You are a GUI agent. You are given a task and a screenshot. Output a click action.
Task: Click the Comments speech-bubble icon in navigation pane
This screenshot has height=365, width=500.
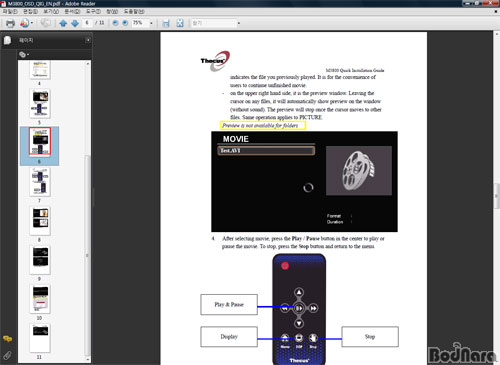click(7, 339)
